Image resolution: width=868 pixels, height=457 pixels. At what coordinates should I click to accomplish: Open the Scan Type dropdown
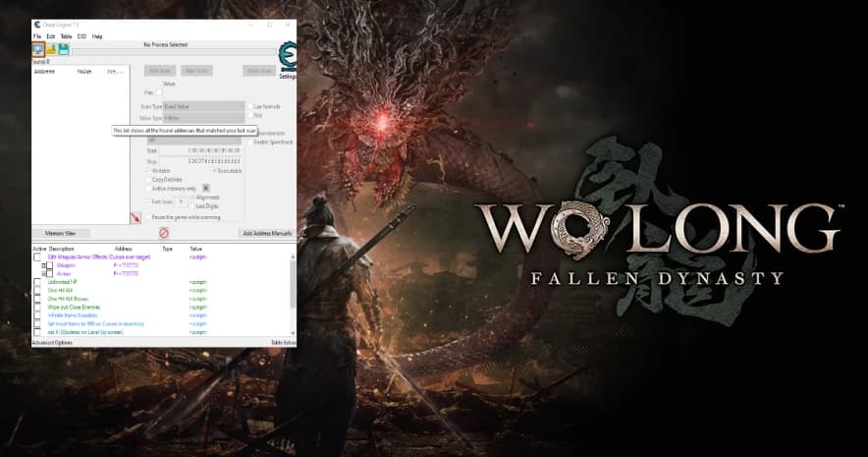[x=203, y=106]
